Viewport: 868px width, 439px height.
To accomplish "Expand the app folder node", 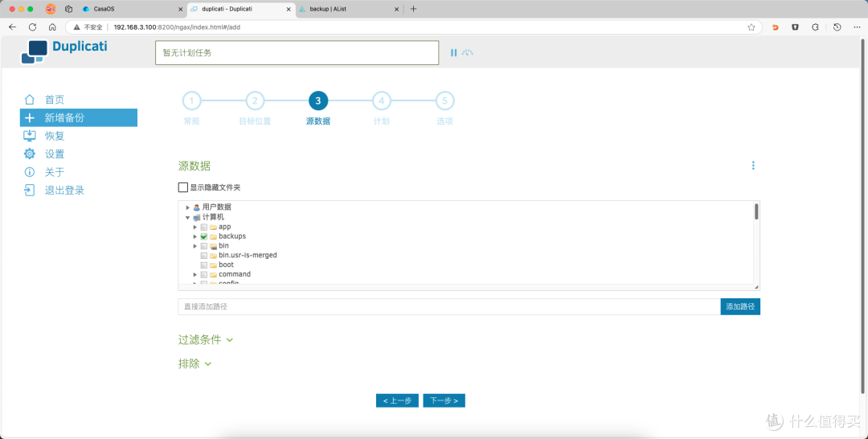I will 194,227.
